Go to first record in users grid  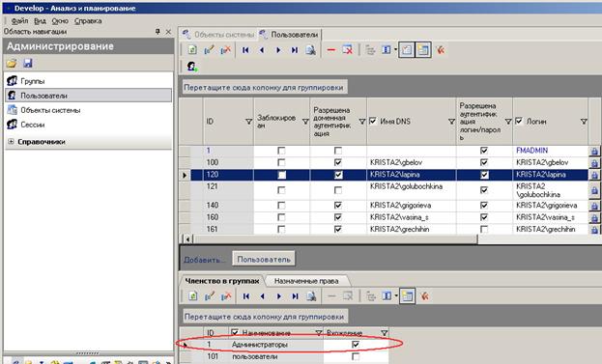tap(245, 50)
